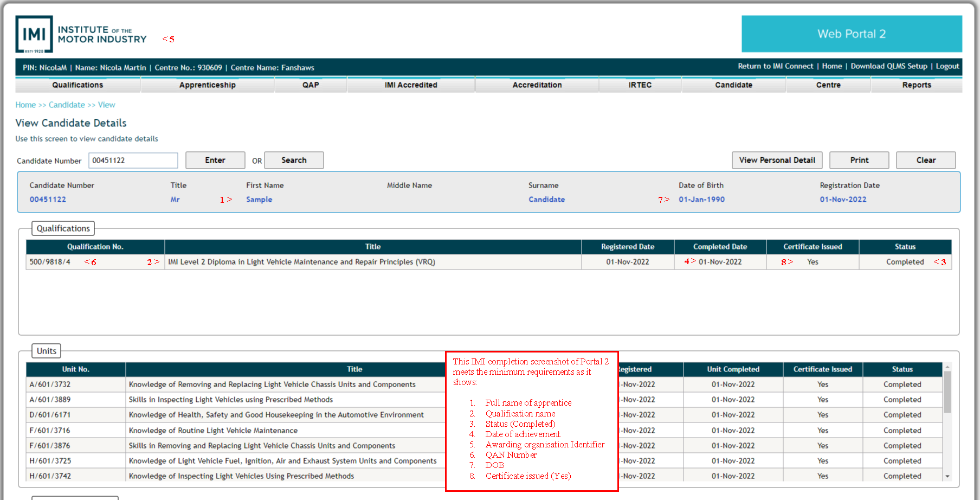Focus the Candidate Number input field
Screen dimensions: 980x500
pyautogui.click(x=133, y=161)
